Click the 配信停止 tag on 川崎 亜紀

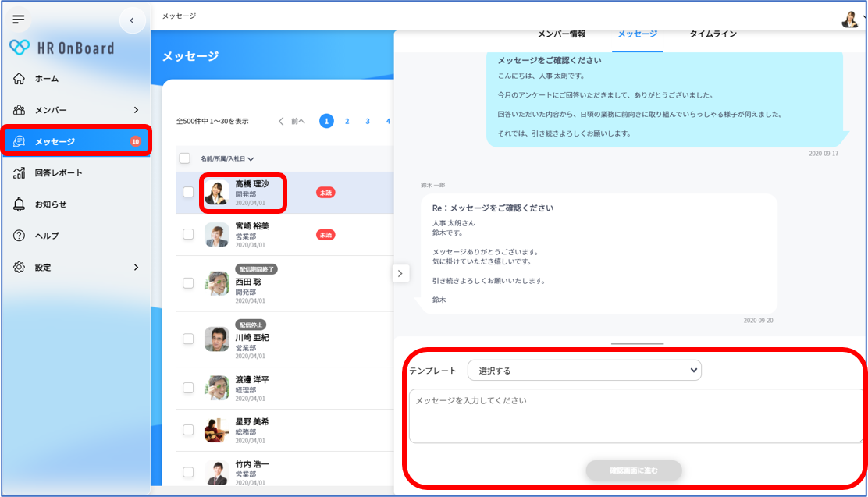(251, 325)
